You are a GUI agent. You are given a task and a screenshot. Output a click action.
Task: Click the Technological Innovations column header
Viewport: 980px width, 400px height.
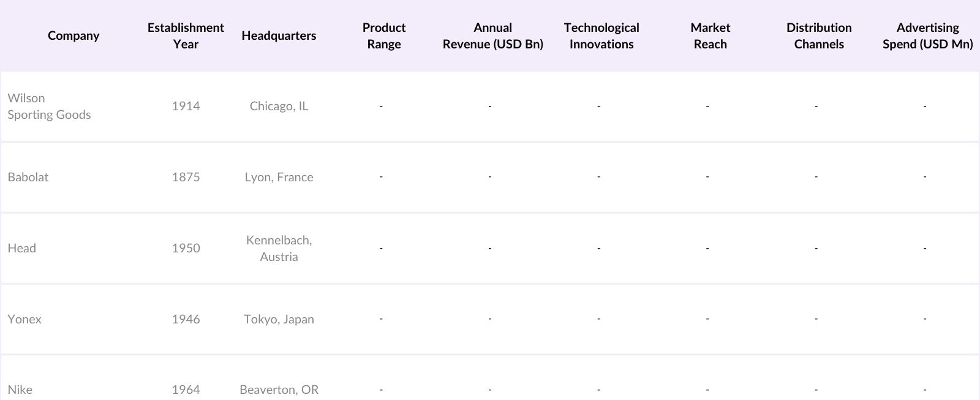tap(601, 36)
